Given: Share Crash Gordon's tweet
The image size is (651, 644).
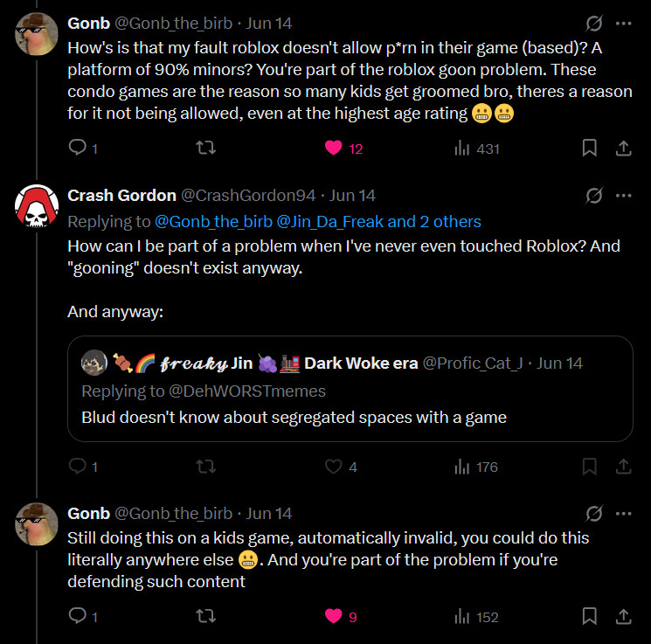Looking at the screenshot, I should (x=624, y=467).
